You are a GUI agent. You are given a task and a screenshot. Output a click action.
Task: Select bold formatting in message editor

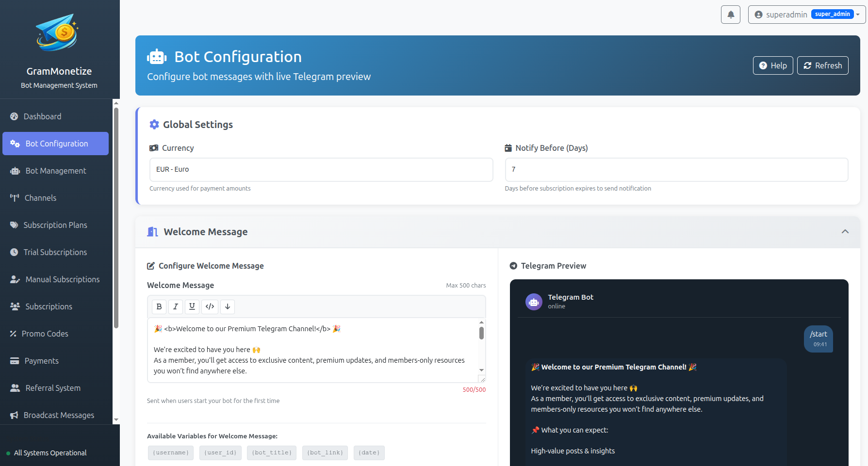[159, 306]
